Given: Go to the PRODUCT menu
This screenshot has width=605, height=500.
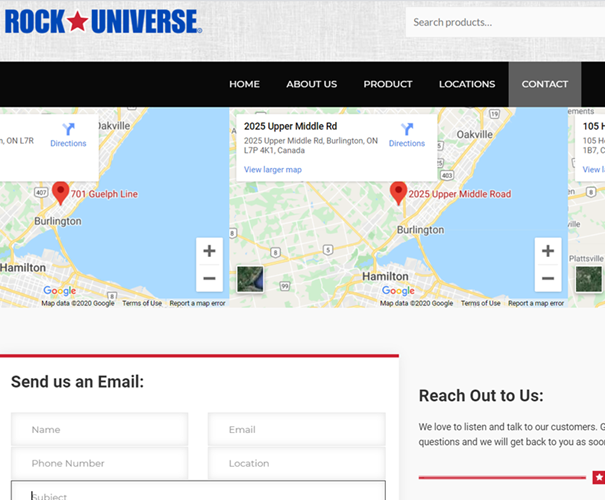Looking at the screenshot, I should click(388, 84).
